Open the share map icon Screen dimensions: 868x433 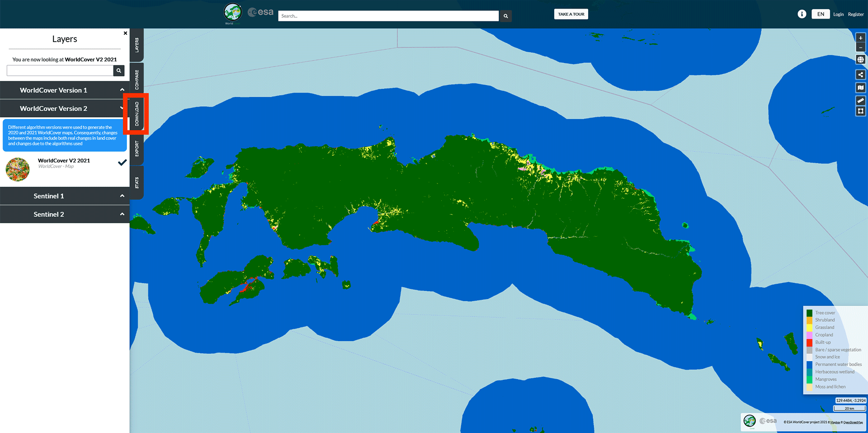coord(860,75)
